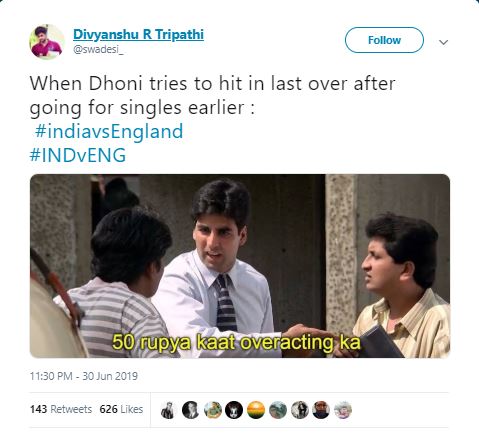The image size is (479, 436).
Task: Open ninth liker avatar with pale pink image
Action: pos(343,410)
